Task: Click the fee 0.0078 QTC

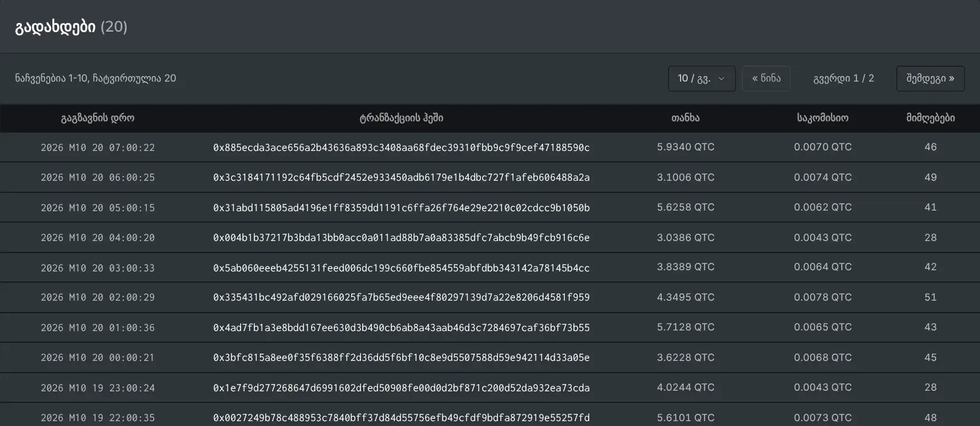Action: (822, 298)
